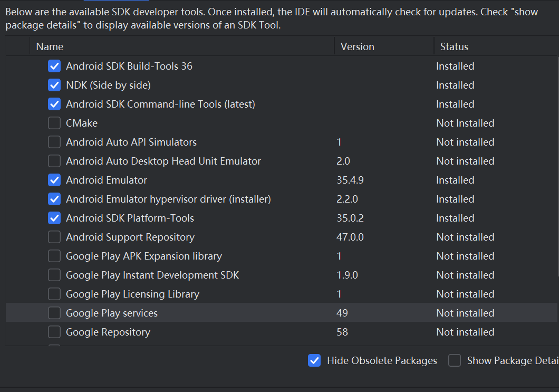
Task: Click the table's vertical scrollbar
Action: [x=558, y=167]
